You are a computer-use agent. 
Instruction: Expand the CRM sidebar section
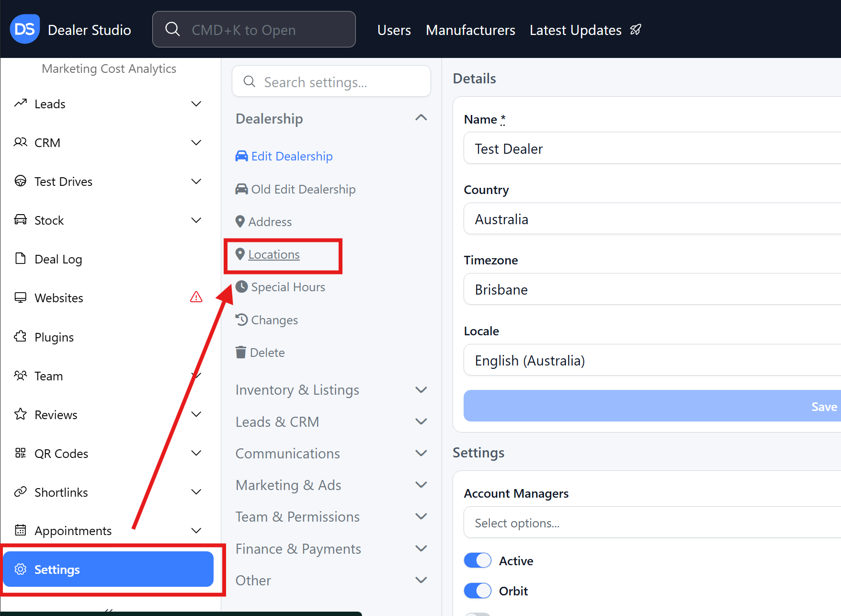click(196, 143)
